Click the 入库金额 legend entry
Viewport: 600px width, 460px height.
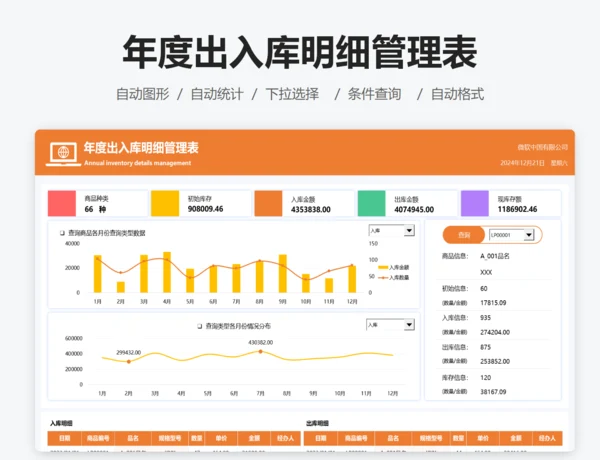(394, 268)
